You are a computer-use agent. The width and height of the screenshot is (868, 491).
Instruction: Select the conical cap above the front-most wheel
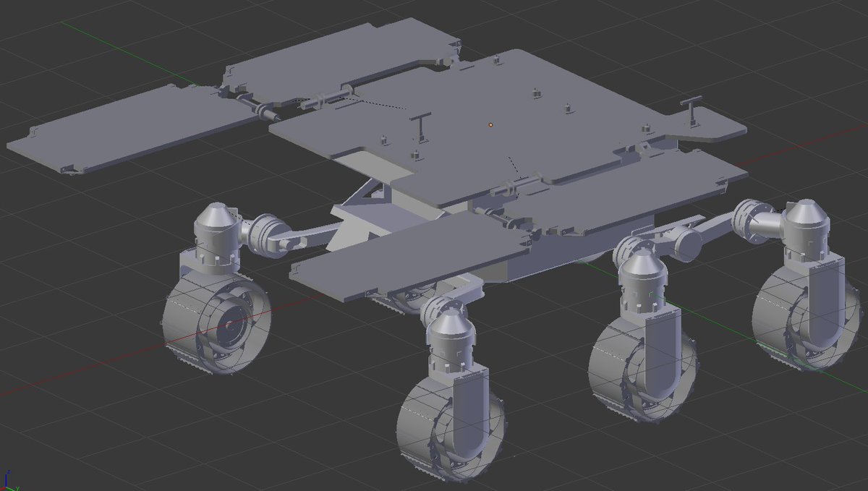pyautogui.click(x=453, y=323)
